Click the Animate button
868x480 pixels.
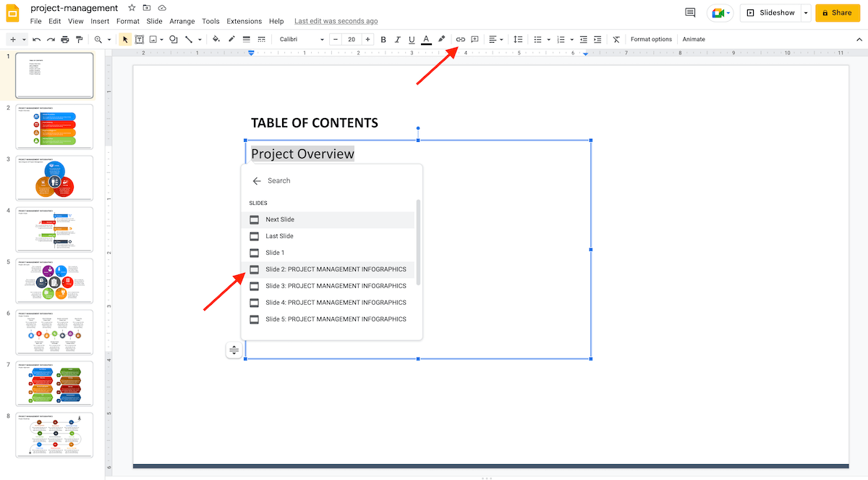point(694,39)
